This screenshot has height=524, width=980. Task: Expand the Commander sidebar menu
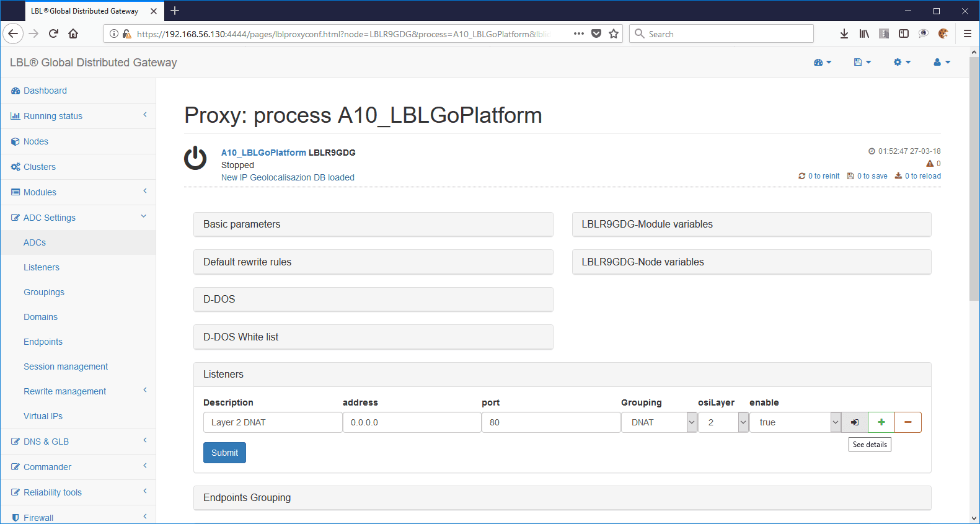coord(78,467)
